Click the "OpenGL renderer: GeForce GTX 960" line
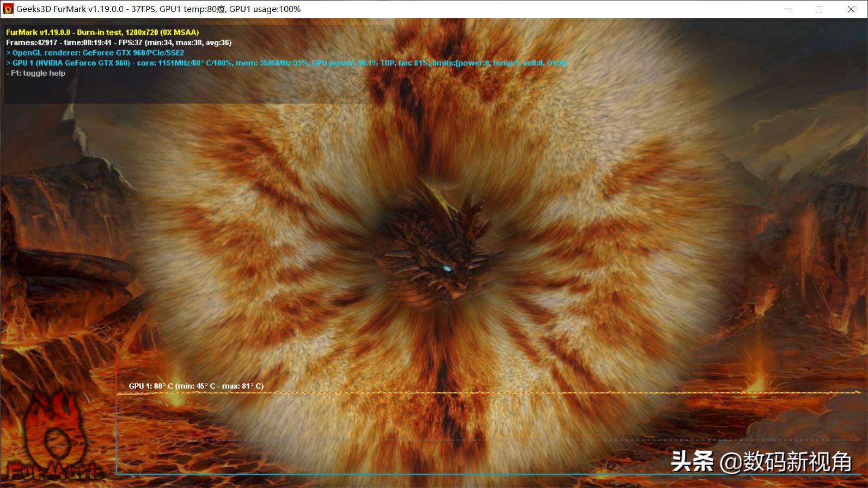The image size is (868, 488). click(95, 53)
